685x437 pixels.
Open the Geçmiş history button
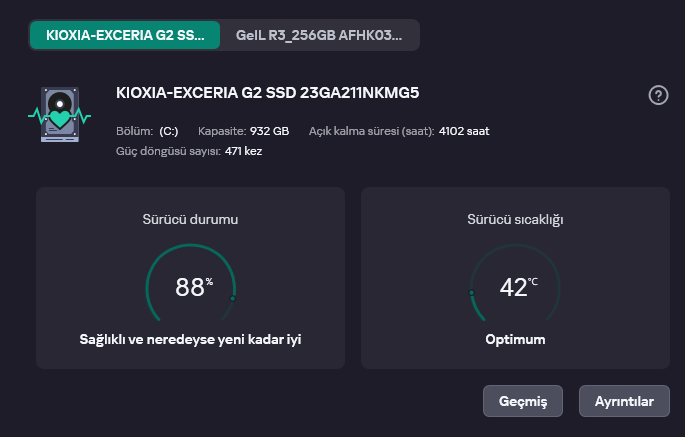523,401
